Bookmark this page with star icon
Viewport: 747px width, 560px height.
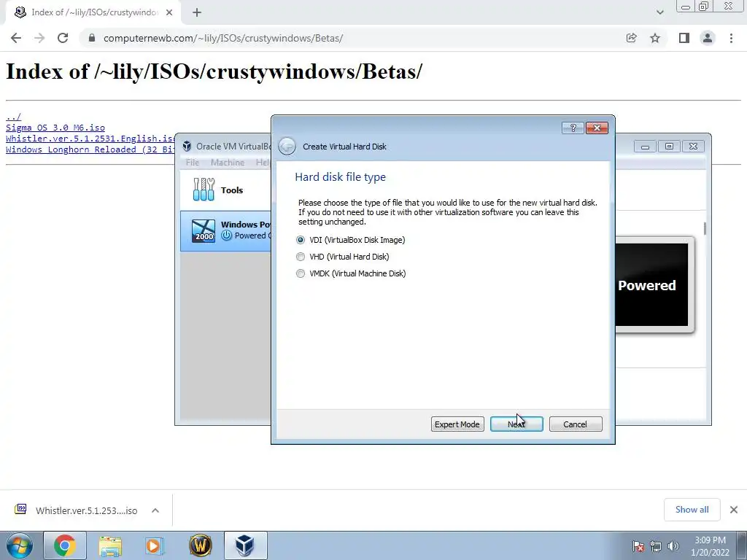coord(655,38)
